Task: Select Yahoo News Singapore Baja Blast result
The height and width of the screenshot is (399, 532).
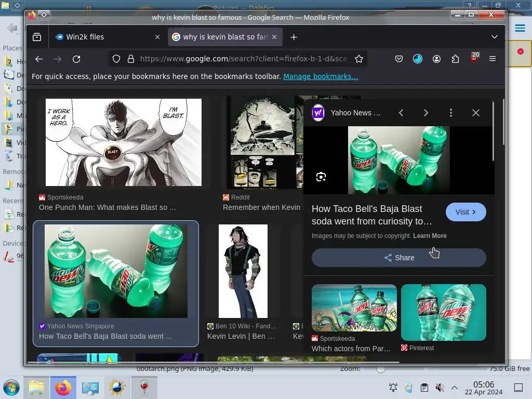Action: tap(116, 284)
